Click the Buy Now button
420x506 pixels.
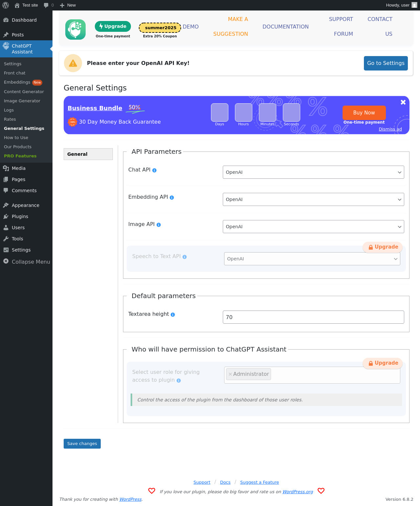(364, 113)
